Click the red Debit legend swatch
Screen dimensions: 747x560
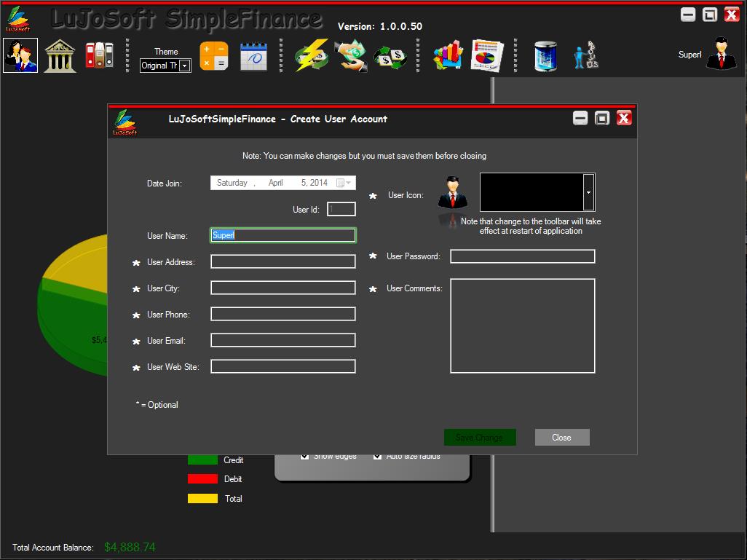pos(202,479)
